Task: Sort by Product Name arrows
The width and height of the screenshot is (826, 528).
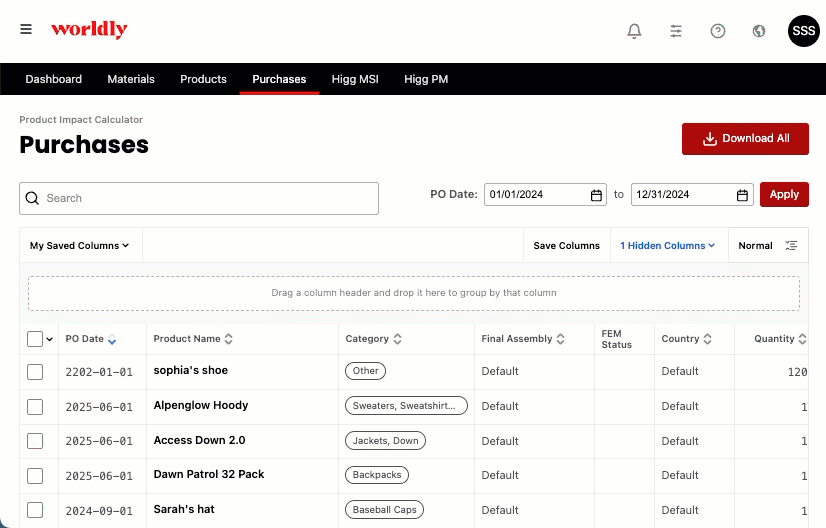Action: click(228, 339)
